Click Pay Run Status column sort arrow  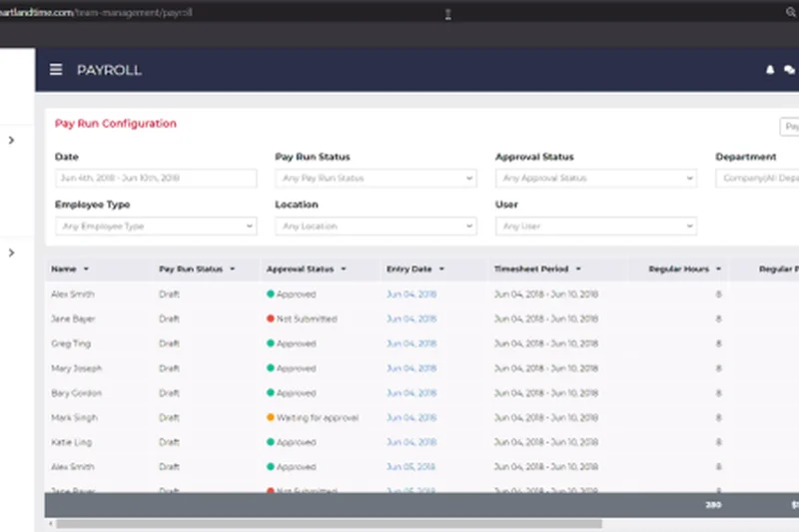click(x=233, y=269)
